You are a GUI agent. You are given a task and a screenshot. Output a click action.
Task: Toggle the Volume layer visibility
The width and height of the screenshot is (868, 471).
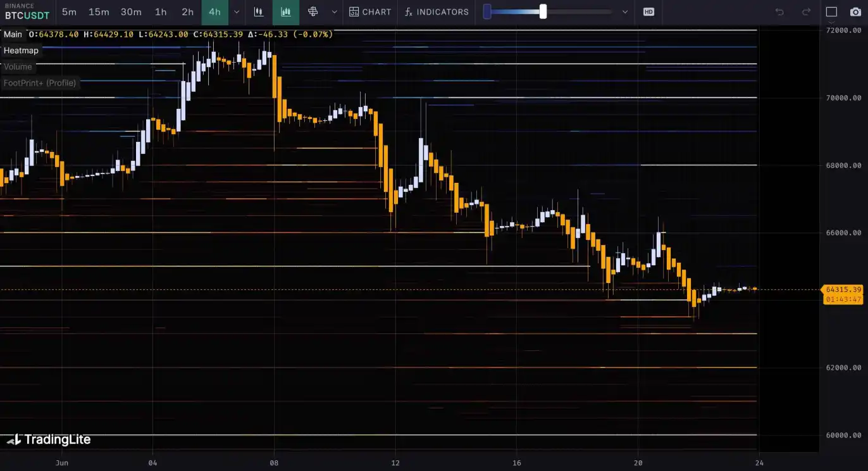pyautogui.click(x=18, y=66)
